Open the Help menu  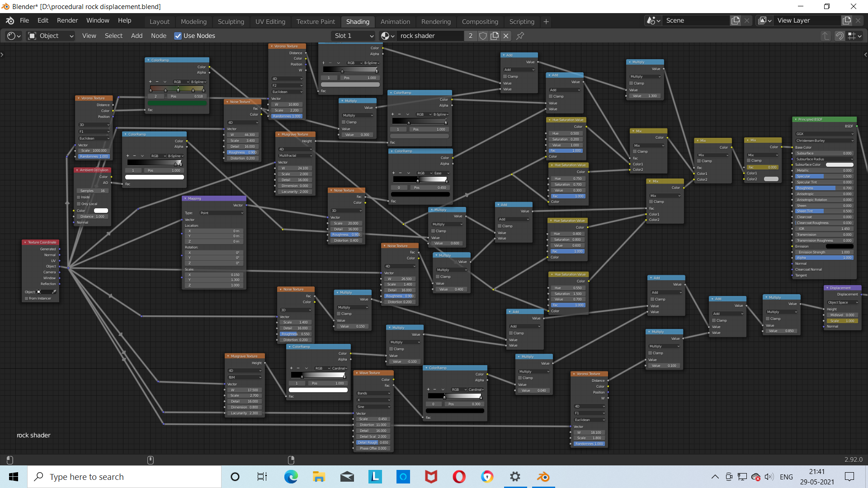tap(125, 20)
